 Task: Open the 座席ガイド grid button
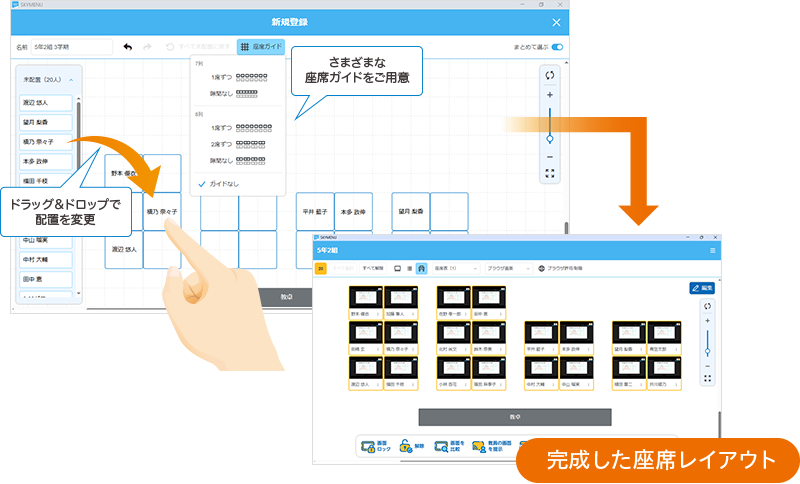point(261,47)
